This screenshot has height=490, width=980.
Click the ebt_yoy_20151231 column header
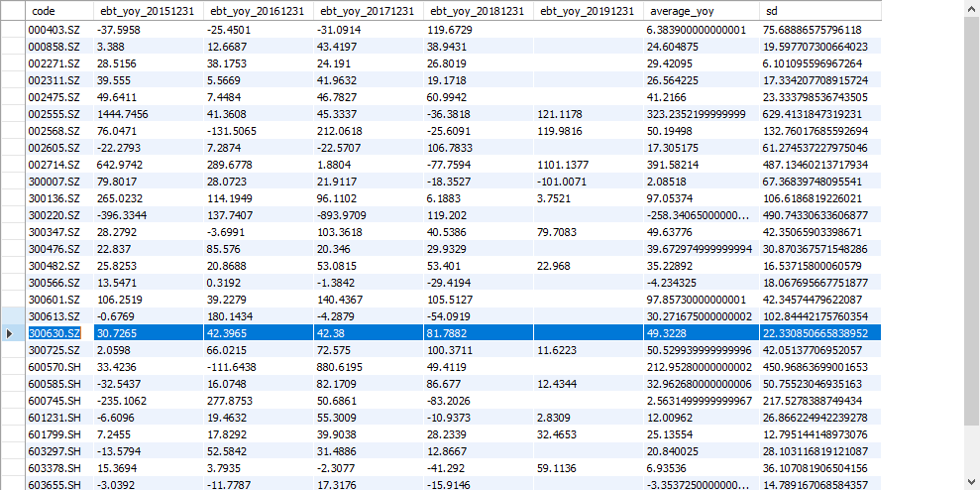click(x=148, y=11)
